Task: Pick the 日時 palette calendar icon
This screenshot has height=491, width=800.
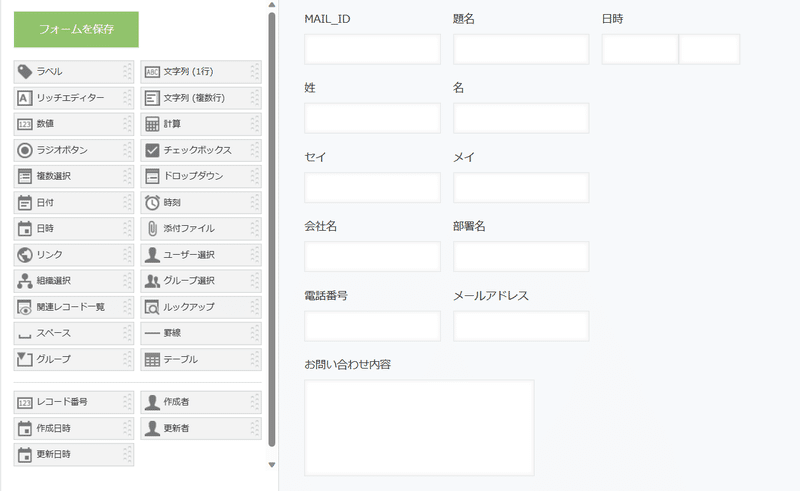Action: pos(24,229)
